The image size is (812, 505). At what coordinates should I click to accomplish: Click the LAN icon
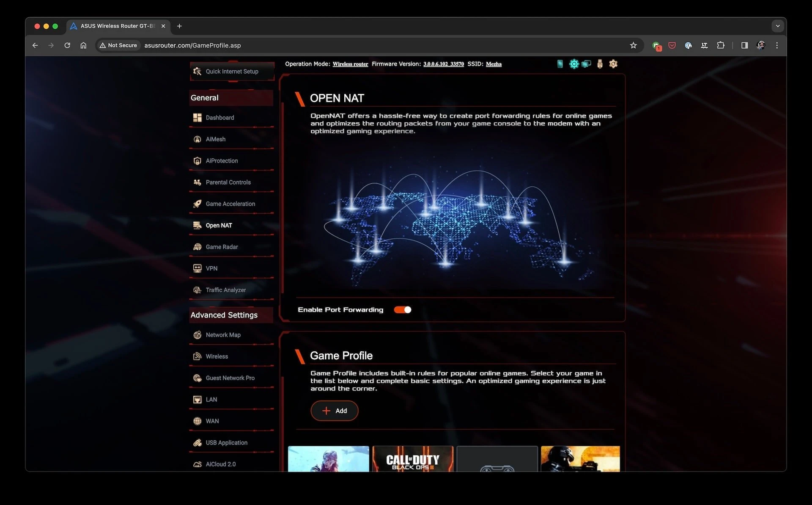point(197,400)
